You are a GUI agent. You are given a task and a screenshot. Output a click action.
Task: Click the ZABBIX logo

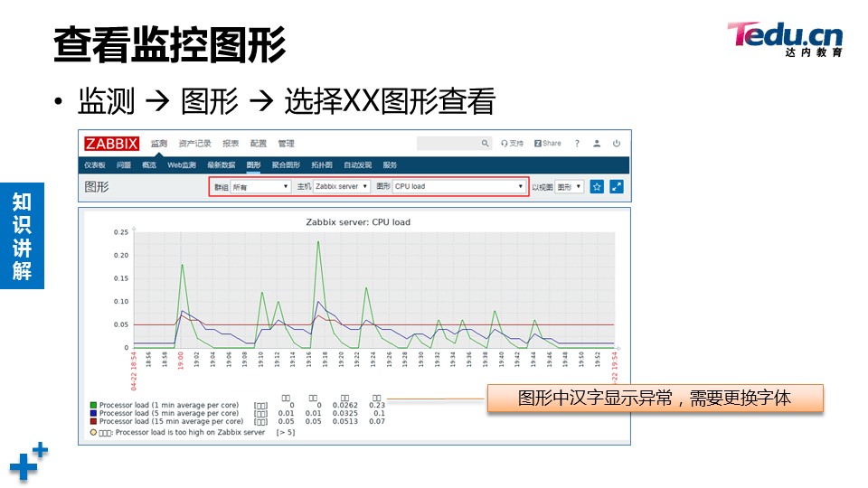coord(111,144)
